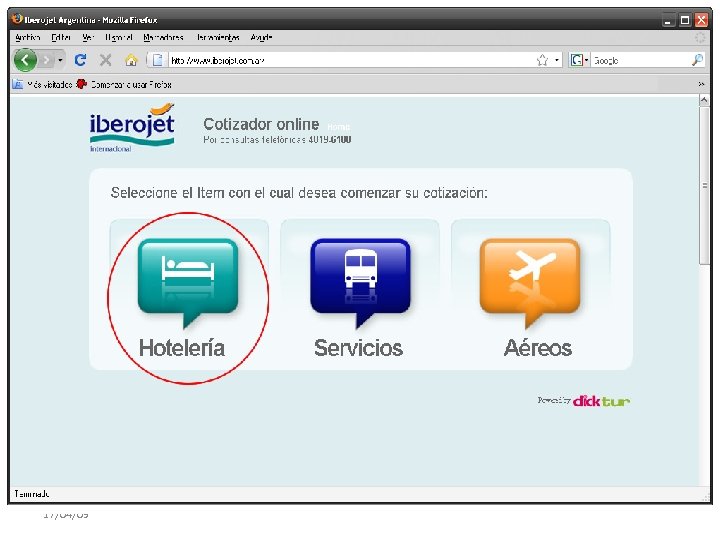This screenshot has height=540, width=720.
Task: Open the search engine selector dropdown
Action: click(x=579, y=60)
